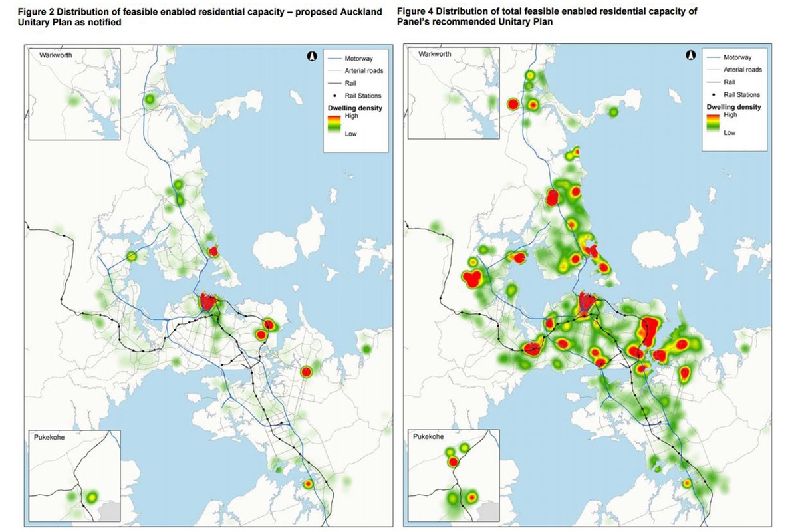Click the large red hotspot in right Warkworth inset

pos(513,104)
